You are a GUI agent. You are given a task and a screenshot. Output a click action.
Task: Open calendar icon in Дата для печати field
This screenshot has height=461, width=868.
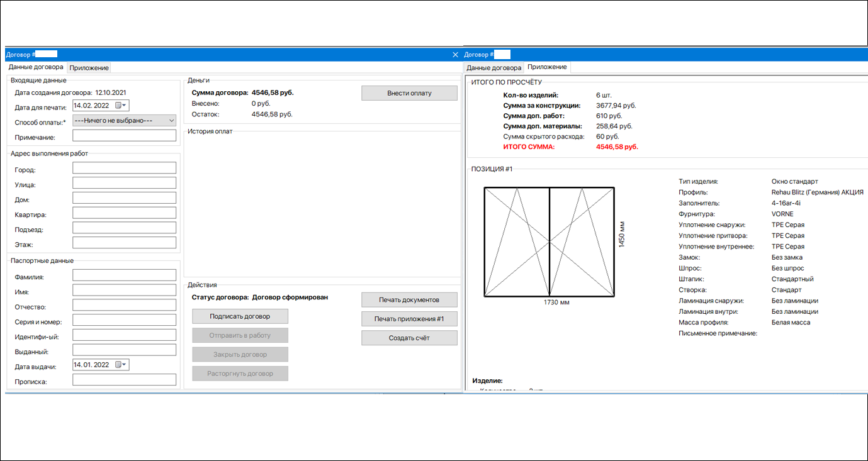click(118, 106)
